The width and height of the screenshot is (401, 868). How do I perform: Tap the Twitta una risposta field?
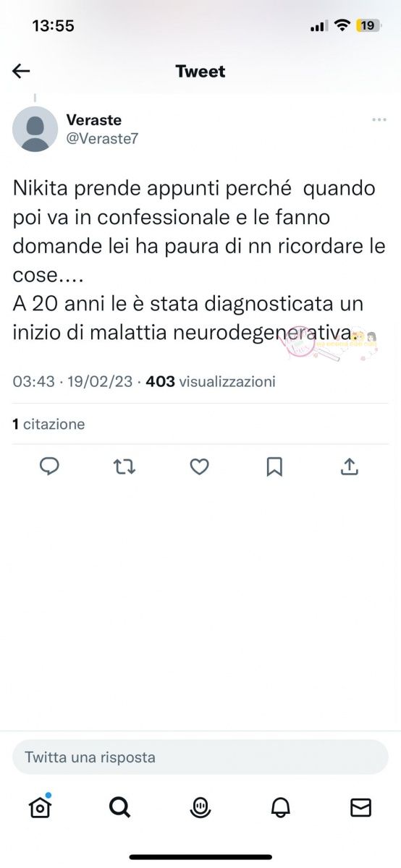tap(200, 757)
